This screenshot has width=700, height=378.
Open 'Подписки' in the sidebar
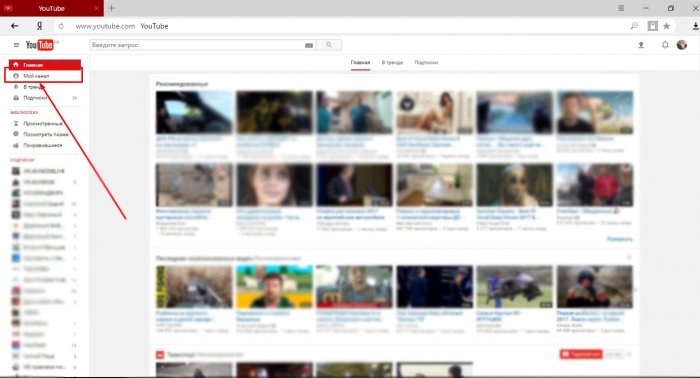(x=44, y=98)
